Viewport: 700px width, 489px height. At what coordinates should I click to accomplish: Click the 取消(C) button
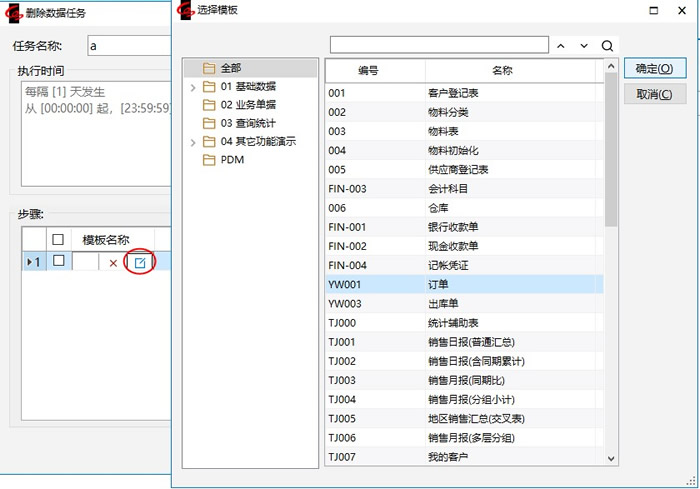(x=655, y=94)
